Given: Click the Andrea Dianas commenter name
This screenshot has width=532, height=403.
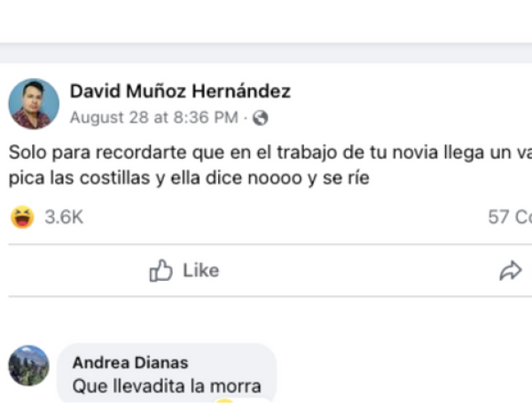Looking at the screenshot, I should [130, 362].
